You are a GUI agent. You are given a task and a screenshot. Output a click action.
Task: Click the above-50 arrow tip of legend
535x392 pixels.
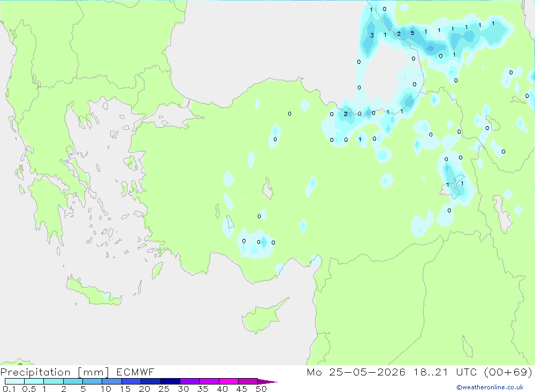pyautogui.click(x=267, y=382)
